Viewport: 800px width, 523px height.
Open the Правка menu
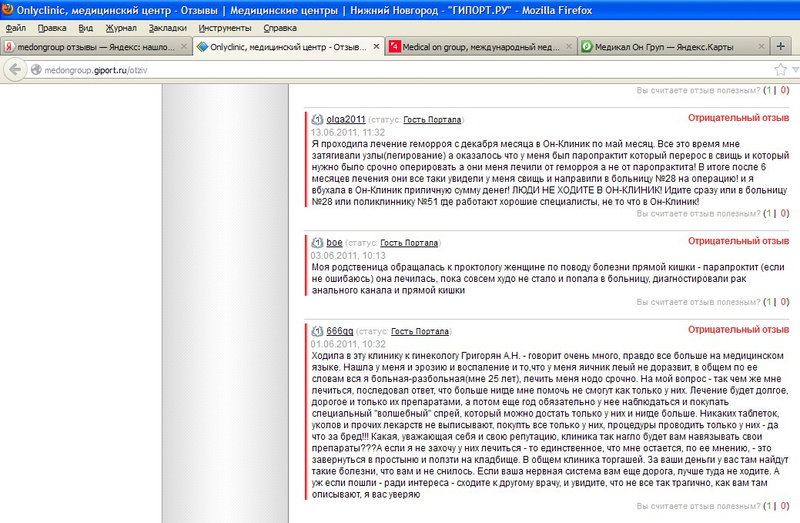pyautogui.click(x=52, y=28)
